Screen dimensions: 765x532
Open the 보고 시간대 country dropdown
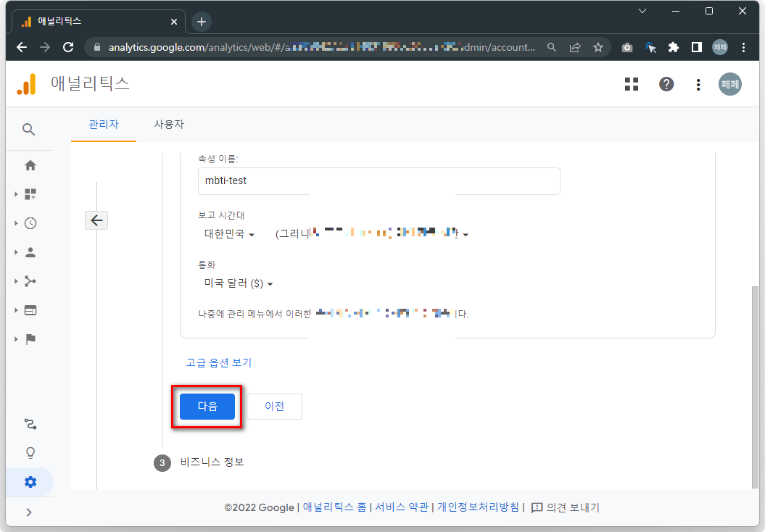point(227,235)
